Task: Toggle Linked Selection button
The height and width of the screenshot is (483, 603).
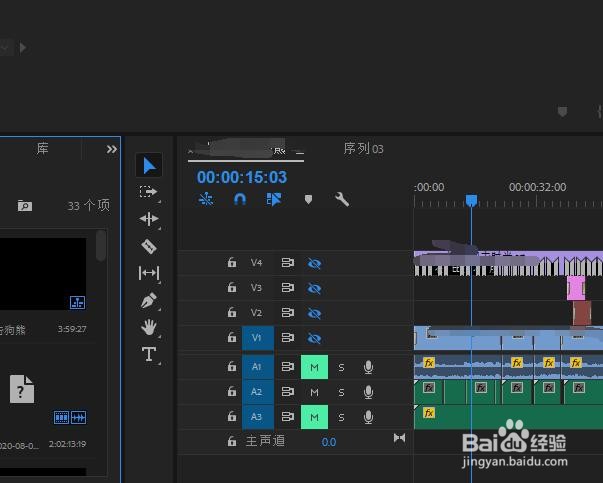Action: [274, 199]
